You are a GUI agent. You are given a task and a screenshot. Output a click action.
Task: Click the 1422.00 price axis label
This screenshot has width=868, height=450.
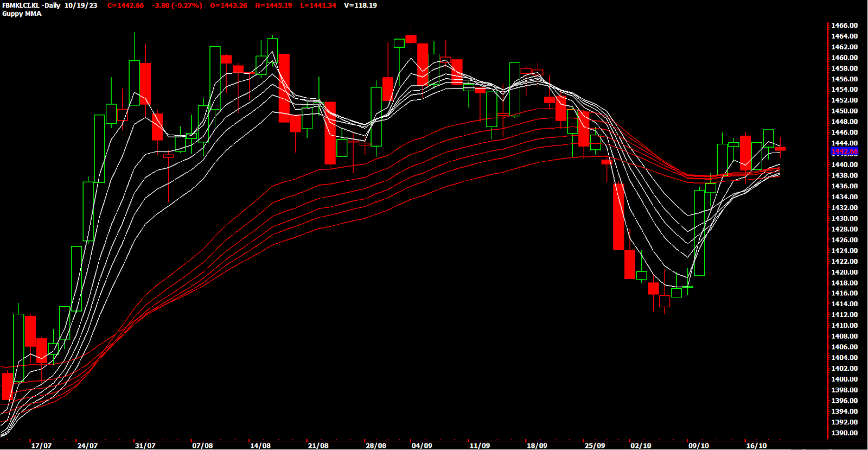844,261
